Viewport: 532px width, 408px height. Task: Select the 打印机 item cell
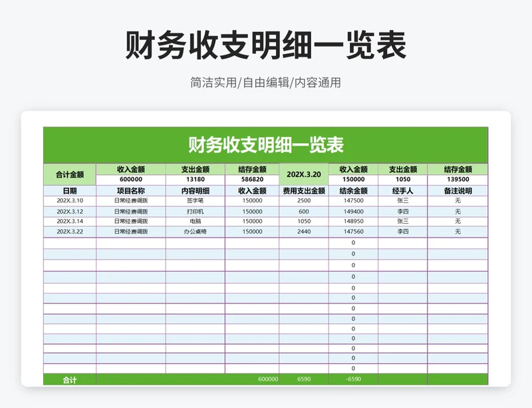[x=196, y=212]
